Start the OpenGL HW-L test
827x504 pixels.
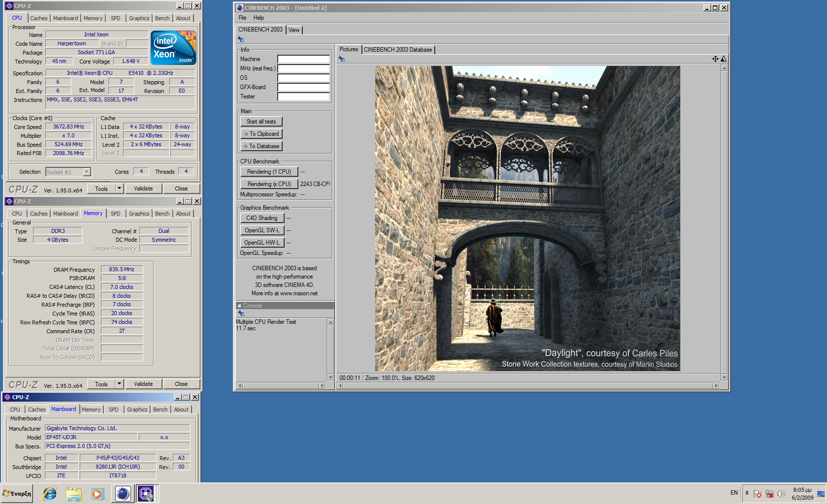262,243
